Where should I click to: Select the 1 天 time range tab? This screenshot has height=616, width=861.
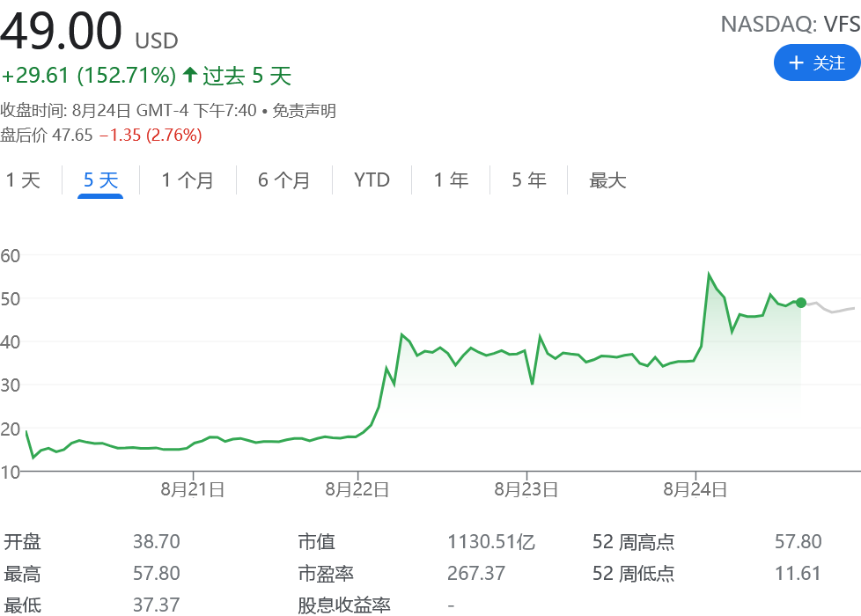(x=23, y=180)
